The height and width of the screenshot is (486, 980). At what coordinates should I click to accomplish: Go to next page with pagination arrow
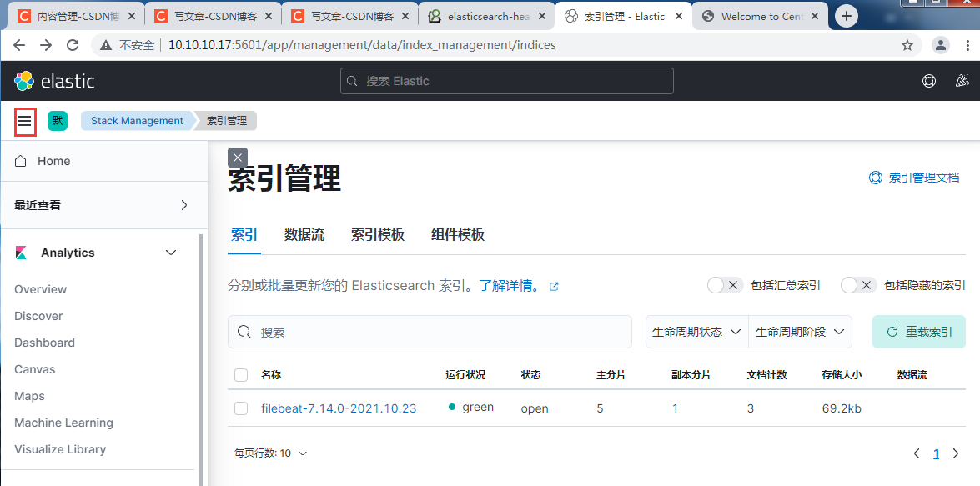pyautogui.click(x=956, y=453)
